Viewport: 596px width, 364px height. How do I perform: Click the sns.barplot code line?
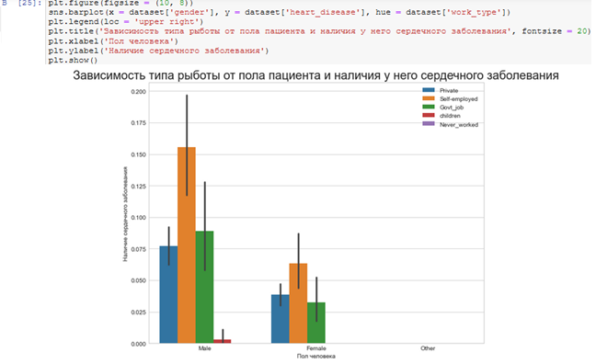[280, 12]
